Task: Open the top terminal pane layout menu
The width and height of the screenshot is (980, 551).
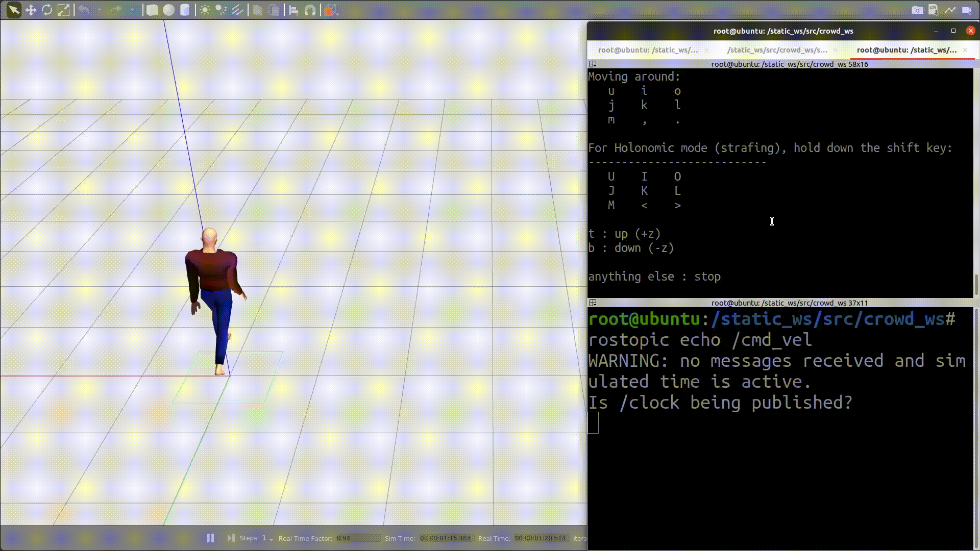Action: click(593, 64)
